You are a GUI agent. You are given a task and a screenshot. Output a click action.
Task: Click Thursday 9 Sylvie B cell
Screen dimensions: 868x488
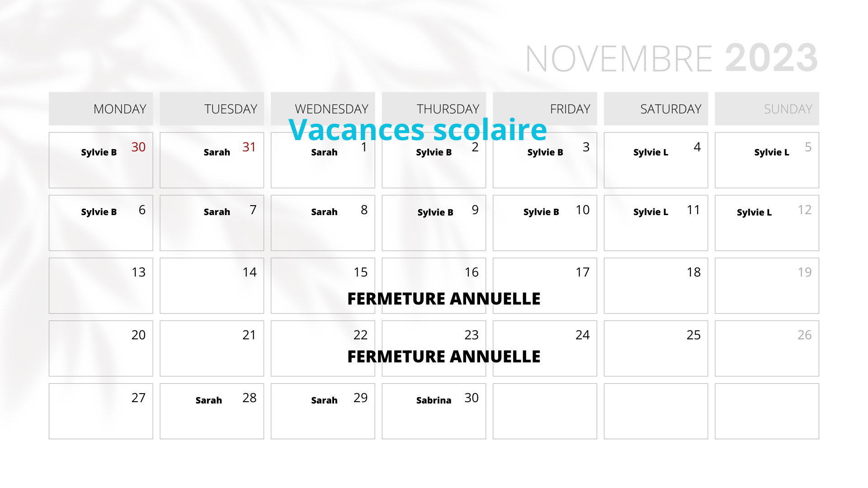(434, 223)
